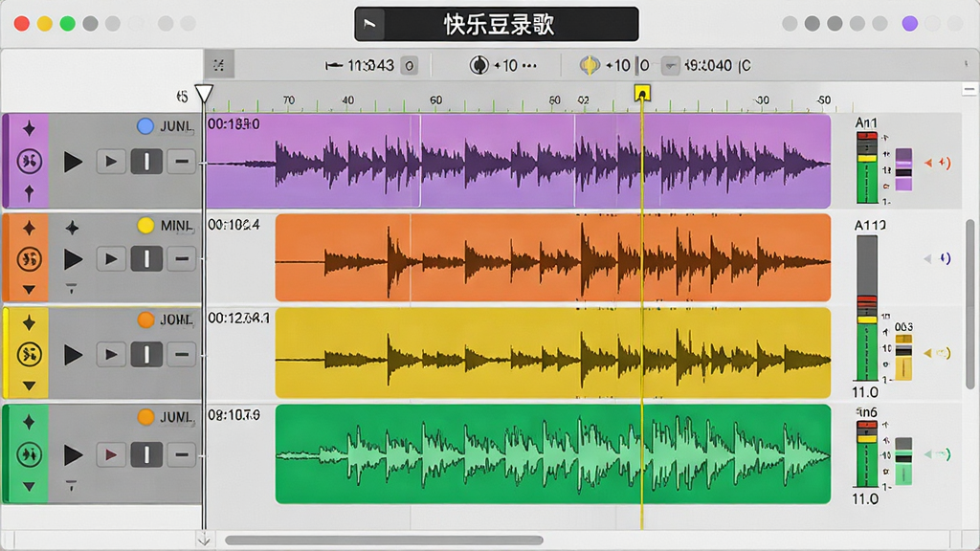This screenshot has width=980, height=551.
Task: Select the green audio clip waveform
Action: [552, 454]
